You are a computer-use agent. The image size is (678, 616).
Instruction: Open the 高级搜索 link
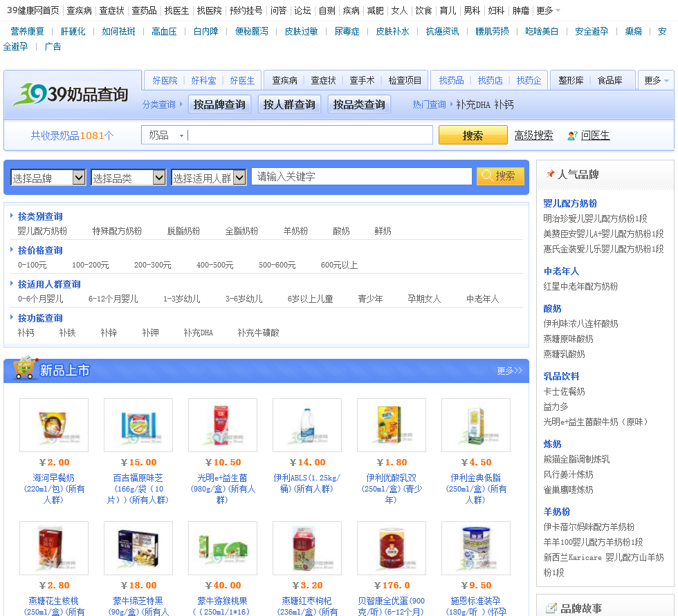click(533, 136)
